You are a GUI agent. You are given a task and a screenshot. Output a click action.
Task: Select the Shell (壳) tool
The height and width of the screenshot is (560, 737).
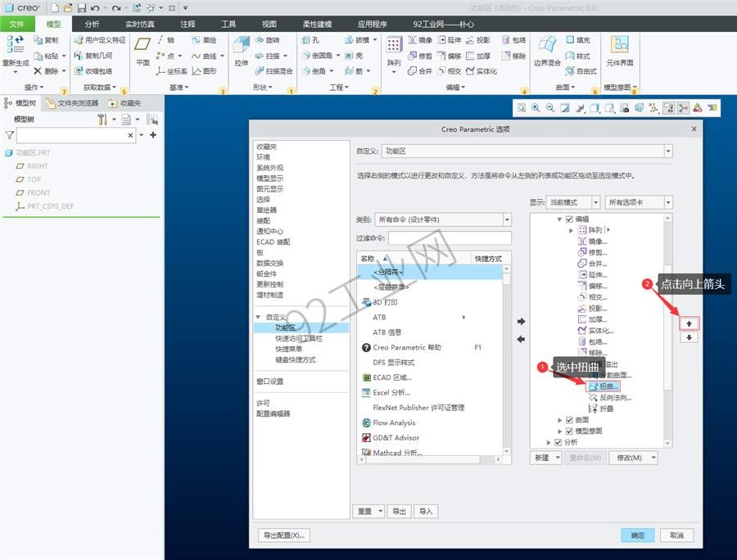click(x=354, y=56)
